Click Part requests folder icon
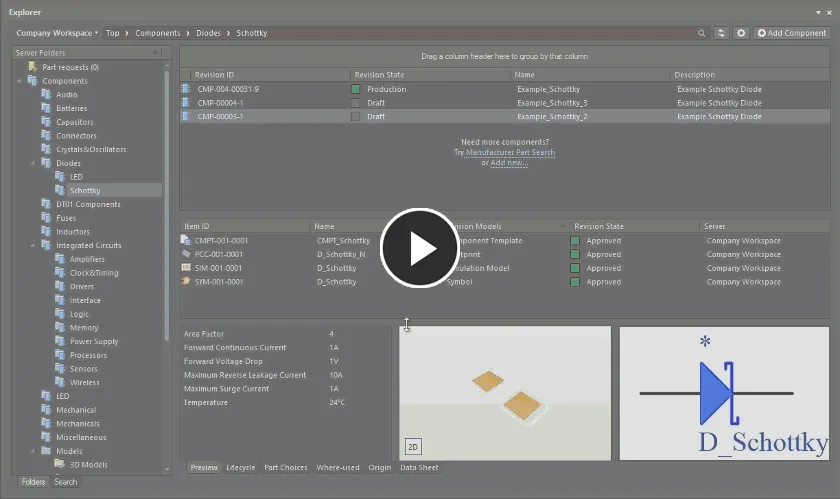Viewport: 840px width, 499px height. (x=33, y=66)
